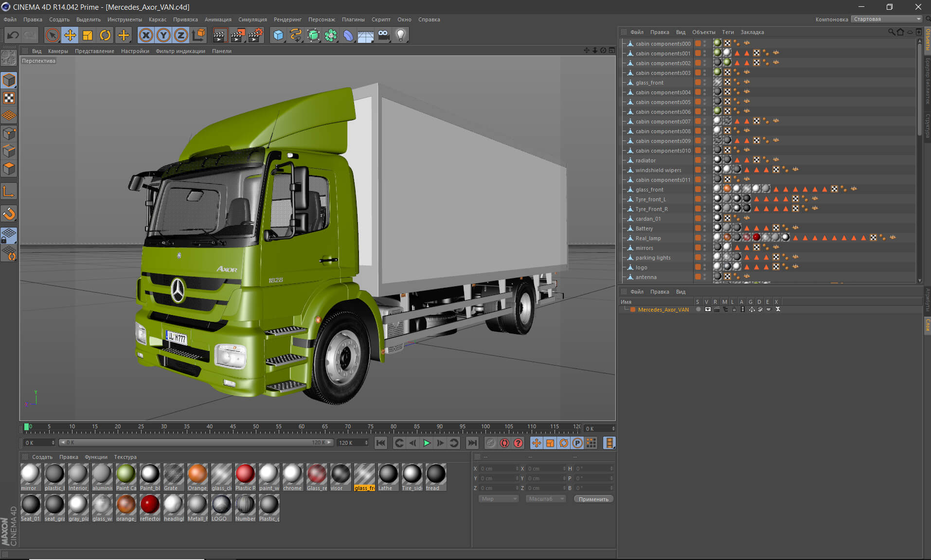The height and width of the screenshot is (560, 931).
Task: Toggle Y axis lock
Action: pos(163,35)
